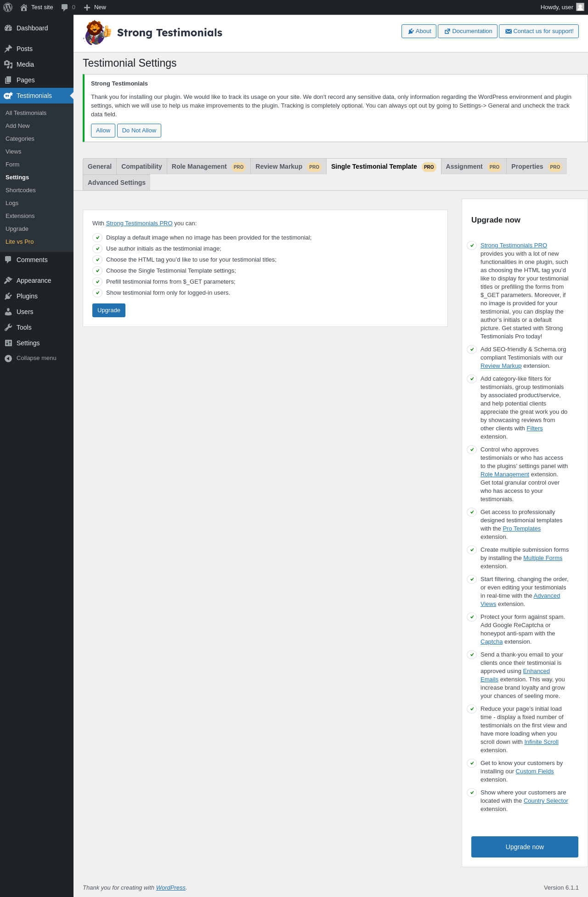588x897 pixels.
Task: Open the General settings tab
Action: [100, 166]
